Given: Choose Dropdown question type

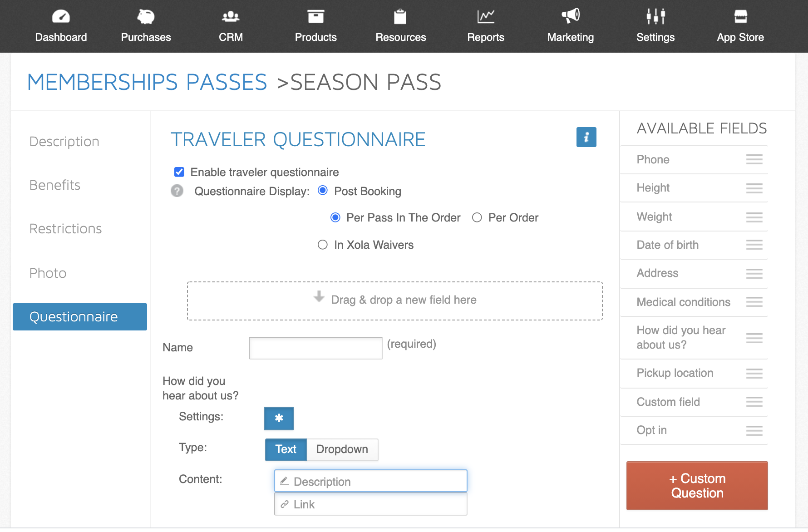Looking at the screenshot, I should tap(342, 449).
